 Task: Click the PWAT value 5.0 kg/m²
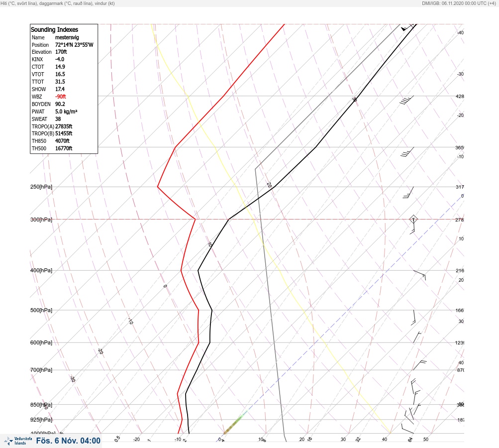[66, 112]
